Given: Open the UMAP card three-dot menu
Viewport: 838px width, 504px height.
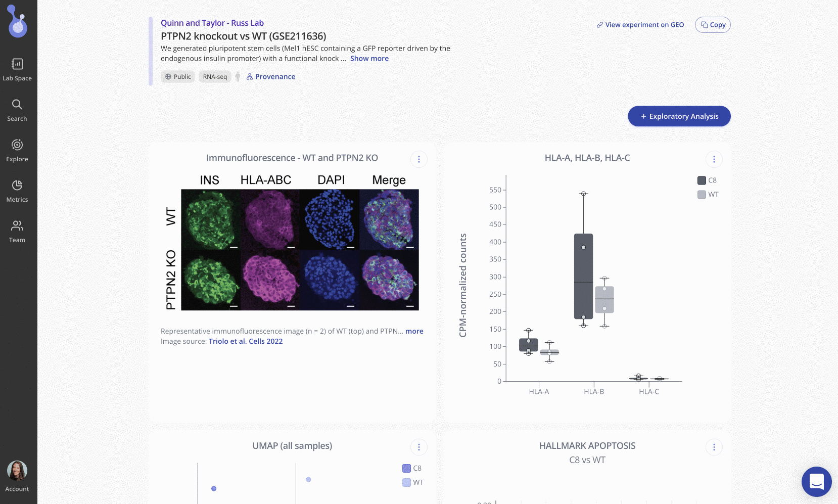Looking at the screenshot, I should [418, 447].
